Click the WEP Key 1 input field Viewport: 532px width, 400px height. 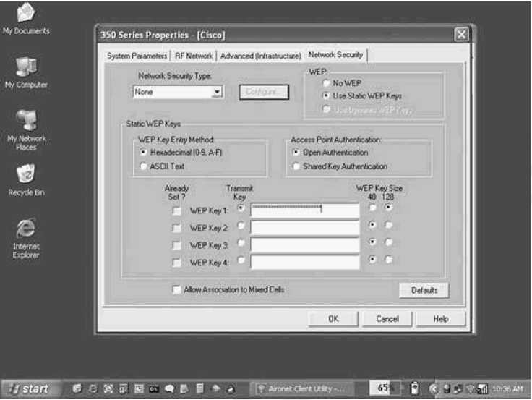tap(305, 210)
